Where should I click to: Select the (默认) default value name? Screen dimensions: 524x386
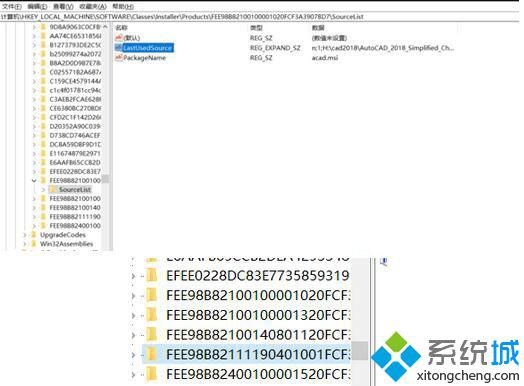132,38
